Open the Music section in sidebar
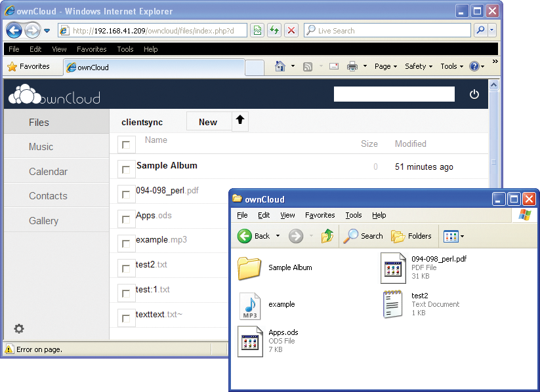Screen dimensions: 540x392 41,147
